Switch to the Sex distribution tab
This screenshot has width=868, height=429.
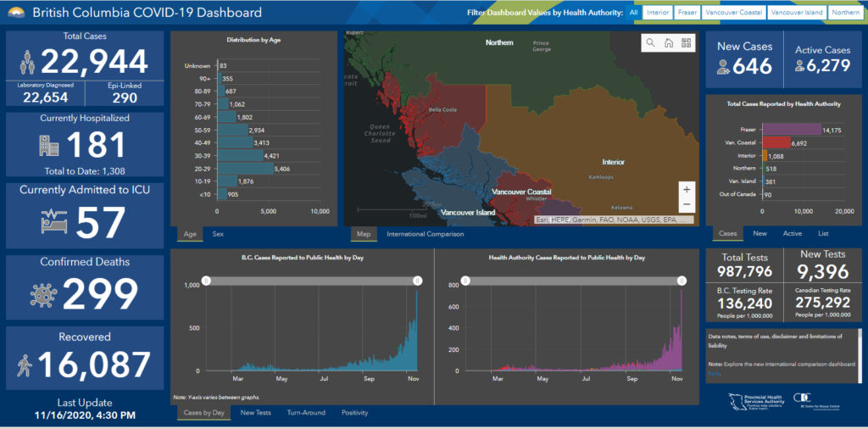[x=219, y=233]
